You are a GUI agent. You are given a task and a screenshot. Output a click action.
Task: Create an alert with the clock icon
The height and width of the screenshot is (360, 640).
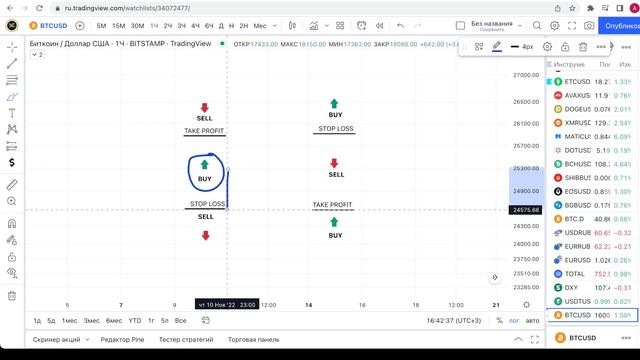pos(361,26)
